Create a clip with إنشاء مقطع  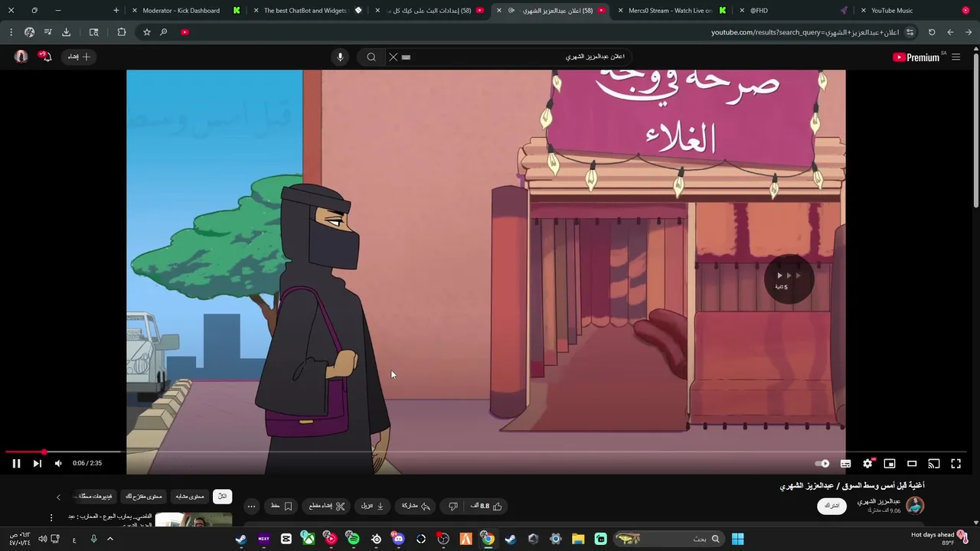[x=327, y=506]
